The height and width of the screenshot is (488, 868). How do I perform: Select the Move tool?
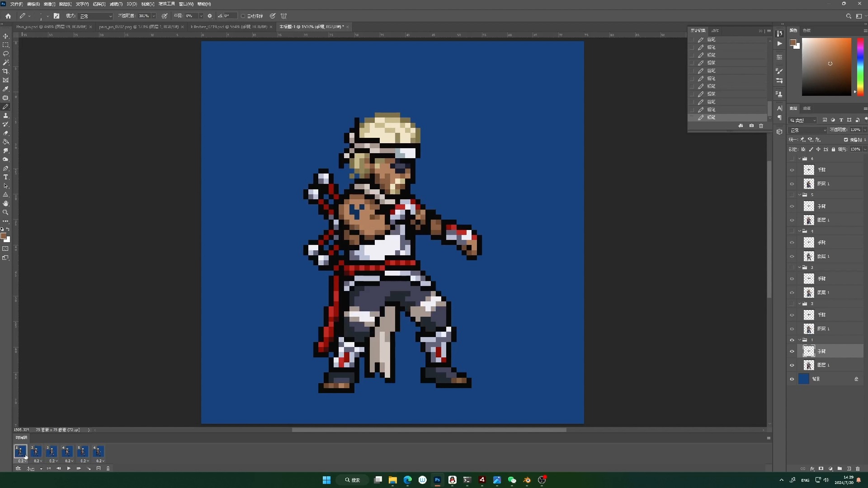[6, 36]
